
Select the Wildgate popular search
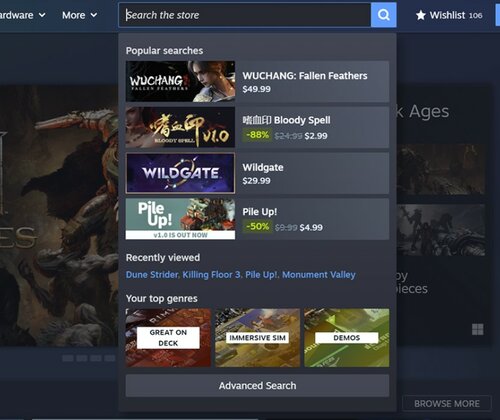click(257, 173)
